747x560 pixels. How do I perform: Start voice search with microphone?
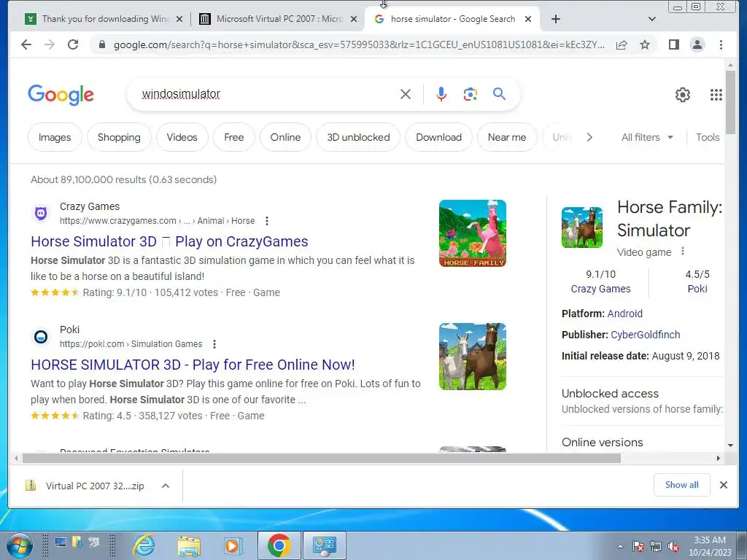coord(441,94)
